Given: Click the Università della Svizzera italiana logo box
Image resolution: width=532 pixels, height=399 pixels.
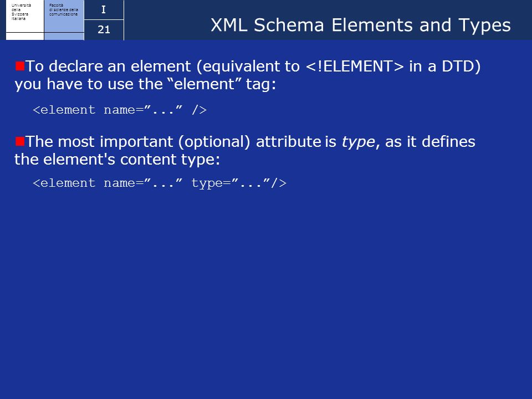Looking at the screenshot, I should point(25,16).
